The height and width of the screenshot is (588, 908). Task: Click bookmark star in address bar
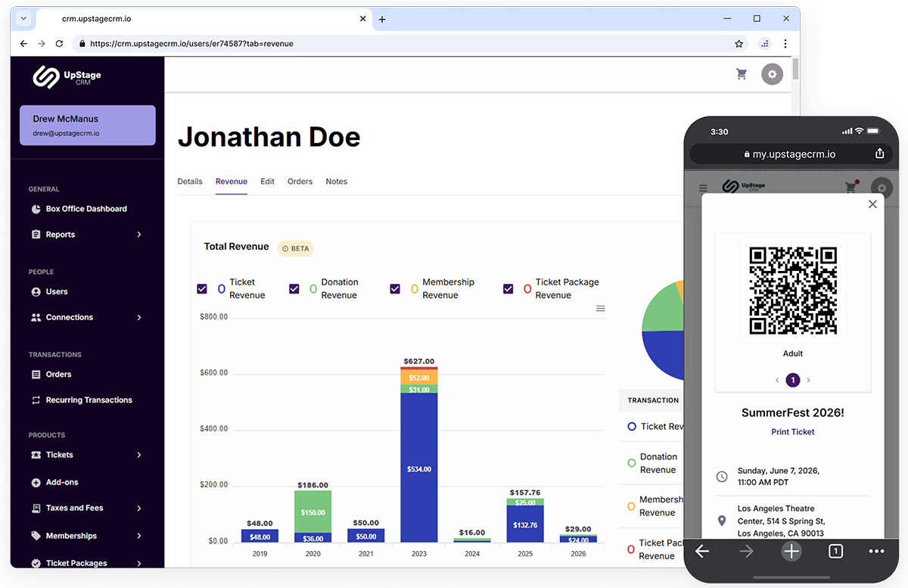point(739,44)
